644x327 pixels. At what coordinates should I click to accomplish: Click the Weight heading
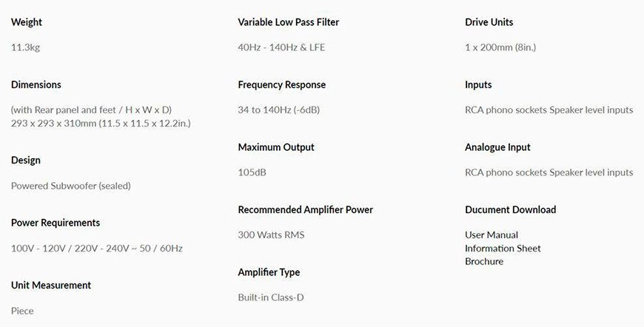point(27,22)
